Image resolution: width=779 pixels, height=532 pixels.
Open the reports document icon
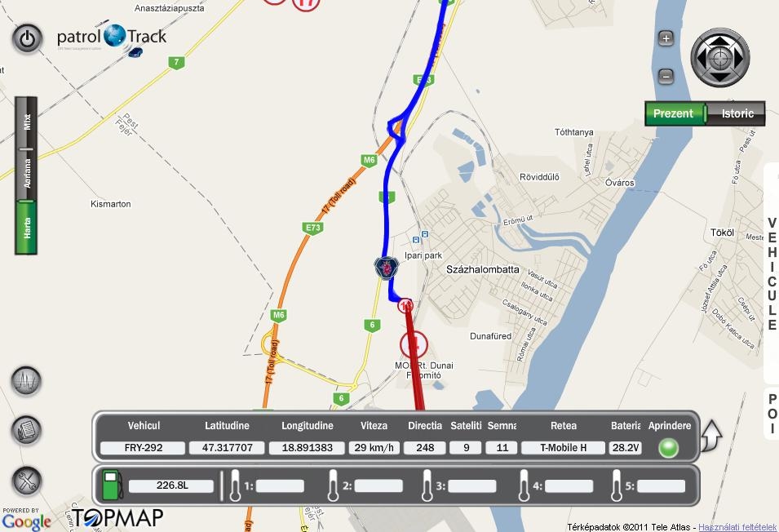tap(26, 430)
